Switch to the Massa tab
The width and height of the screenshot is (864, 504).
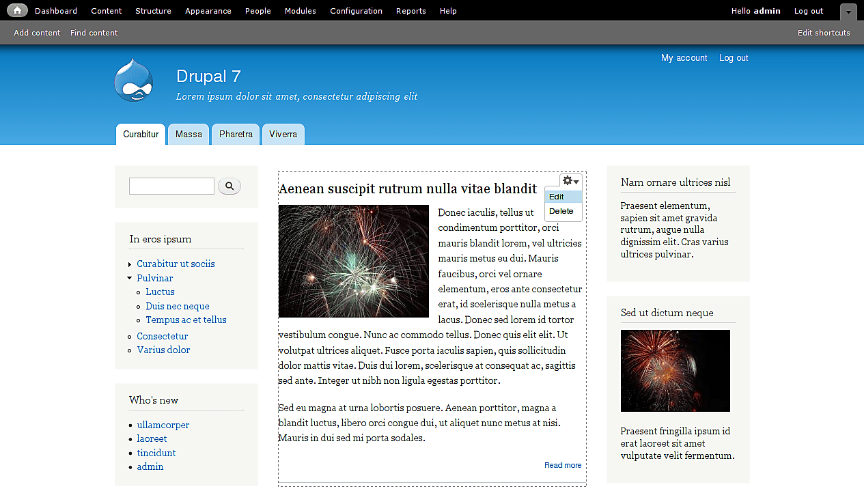click(189, 135)
